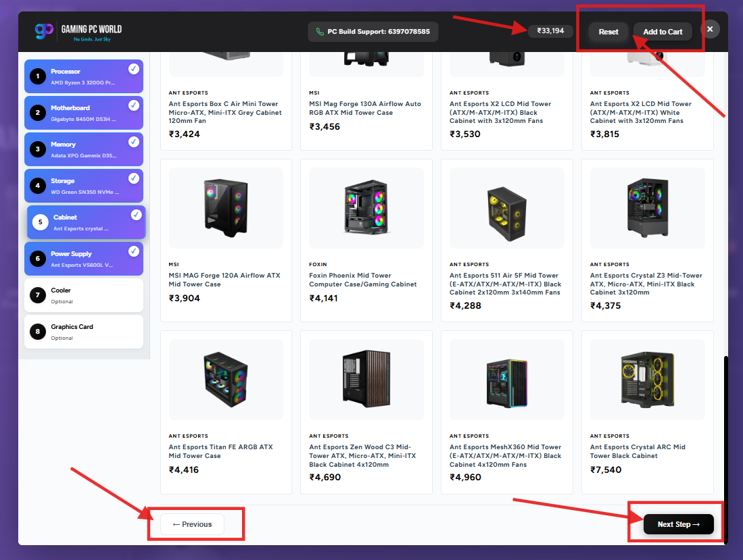Click step number 5 circle for Cabinet
The height and width of the screenshot is (560, 743).
41,222
